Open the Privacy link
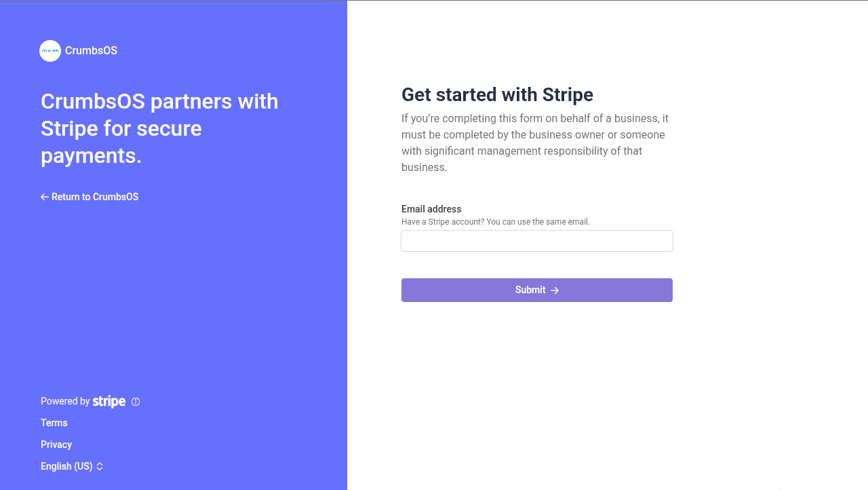The height and width of the screenshot is (490, 868). coord(56,445)
